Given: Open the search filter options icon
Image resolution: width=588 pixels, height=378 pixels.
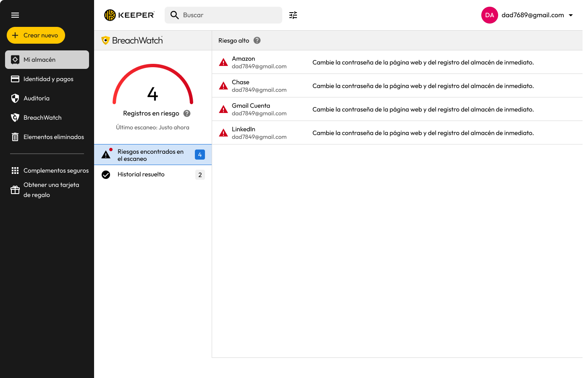Looking at the screenshot, I should coord(293,15).
